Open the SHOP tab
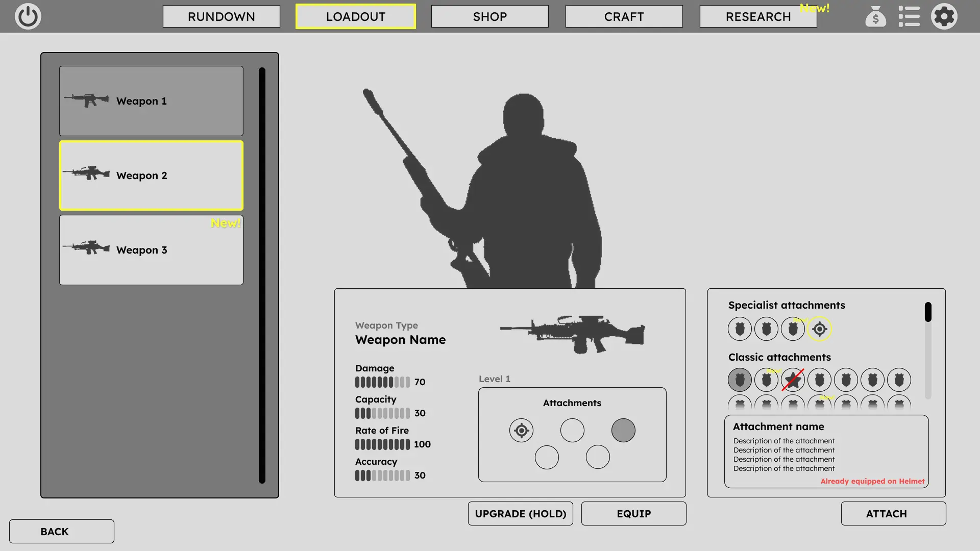The height and width of the screenshot is (551, 980). (x=489, y=16)
